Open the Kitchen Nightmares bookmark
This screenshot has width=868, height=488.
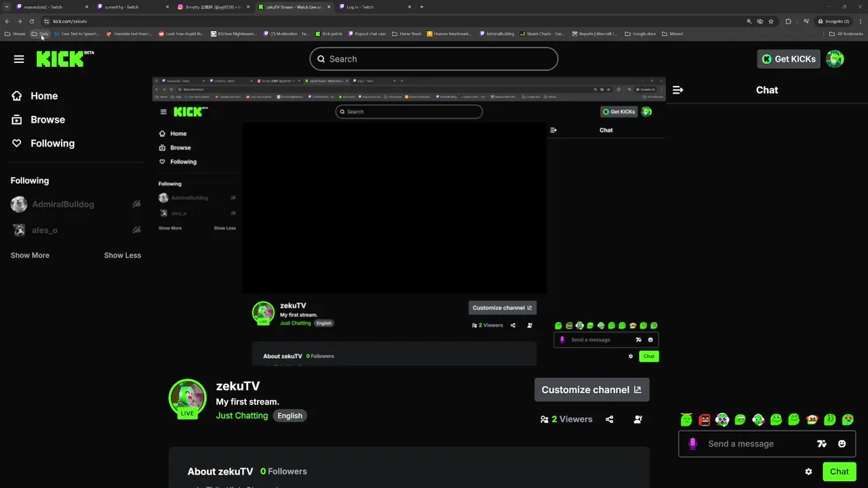(x=234, y=34)
